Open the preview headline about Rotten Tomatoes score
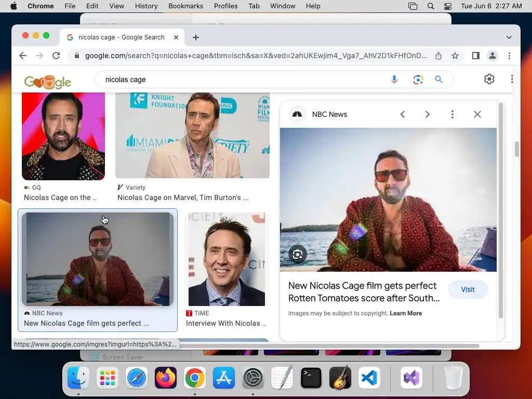 pyautogui.click(x=364, y=292)
